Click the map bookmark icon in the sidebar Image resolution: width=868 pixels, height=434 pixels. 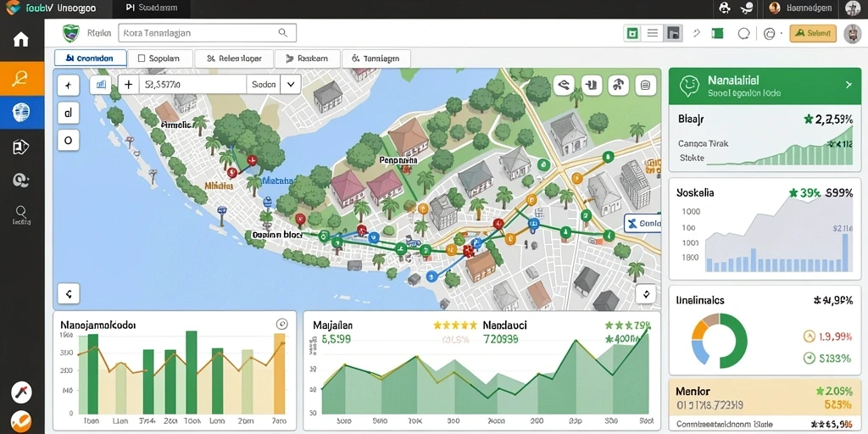(x=20, y=147)
